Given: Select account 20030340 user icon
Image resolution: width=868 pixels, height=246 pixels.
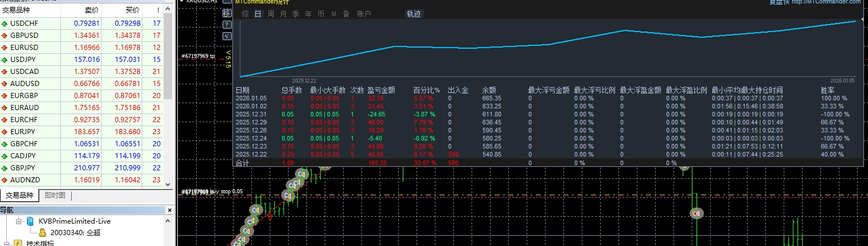Looking at the screenshot, I should (x=42, y=232).
